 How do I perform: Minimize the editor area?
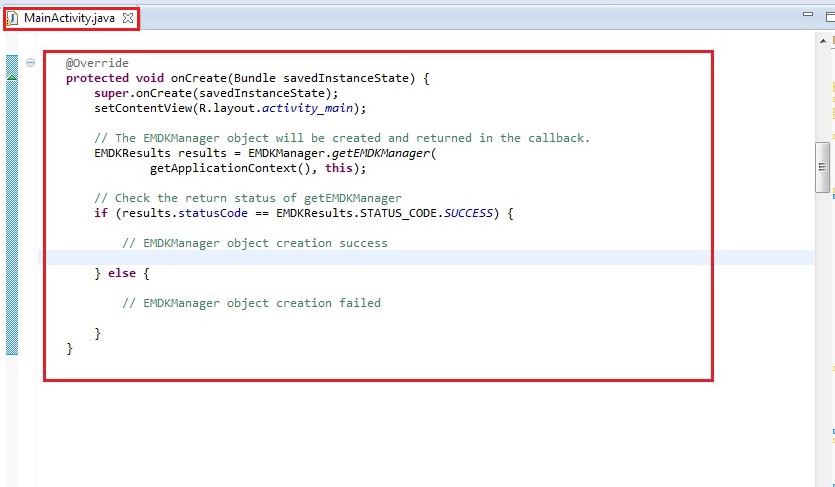pyautogui.click(x=808, y=16)
